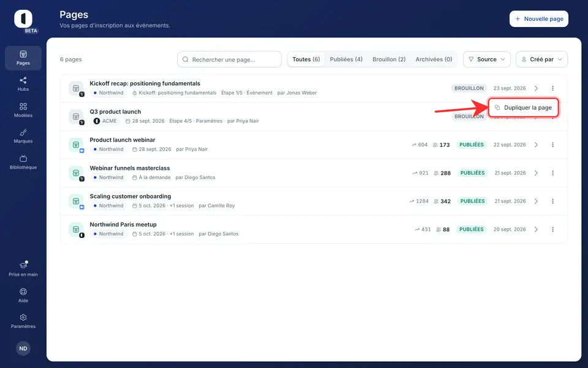588x368 pixels.
Task: Open Kickoff recap: positioning fundamentals page
Action: [145, 83]
